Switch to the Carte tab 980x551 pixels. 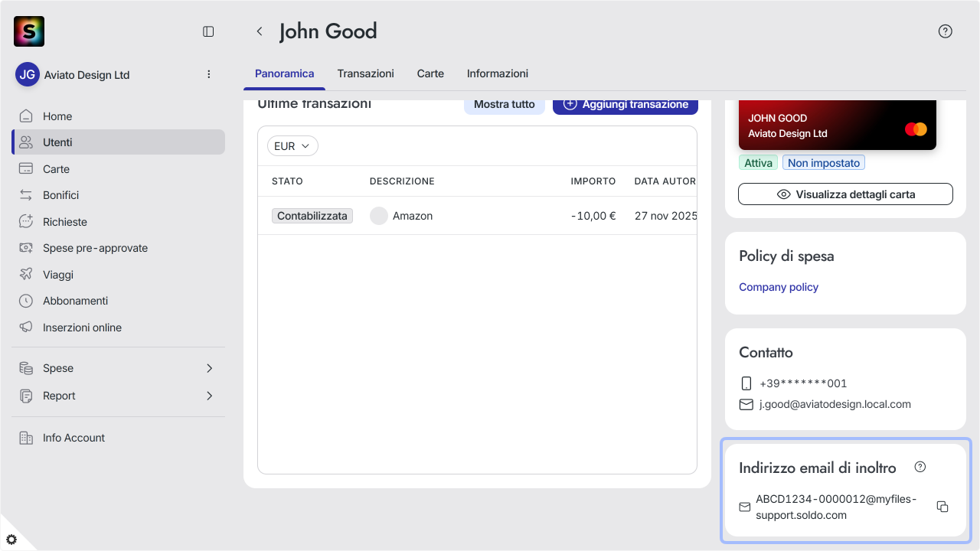click(x=430, y=73)
